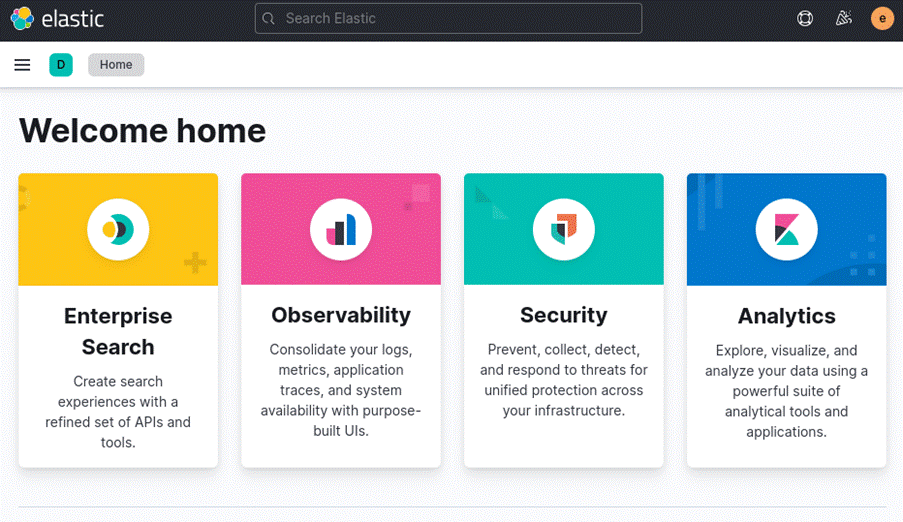Click the Analytics Kibana icon
Image resolution: width=903 pixels, height=522 pixels.
[x=787, y=229]
